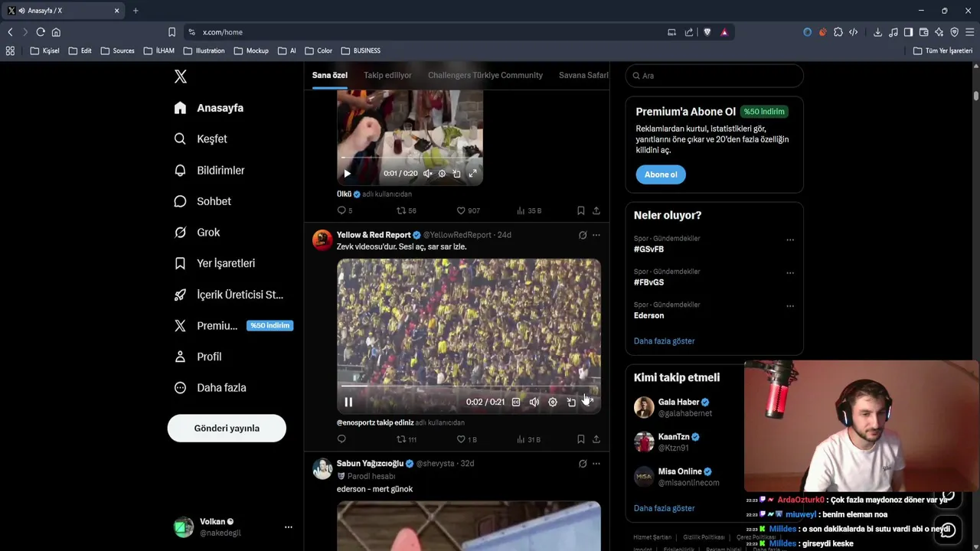This screenshot has height=551, width=980.
Task: Like the Yellow & Red Report post
Action: point(466,439)
